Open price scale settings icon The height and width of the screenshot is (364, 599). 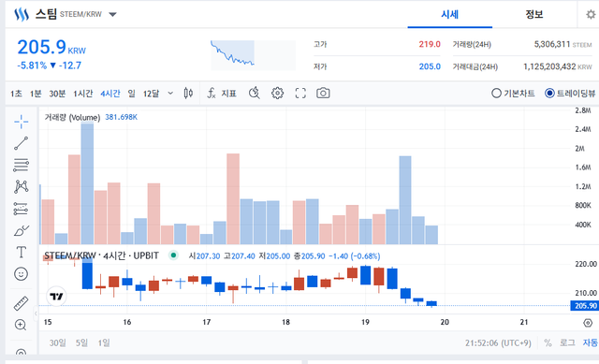(588, 323)
